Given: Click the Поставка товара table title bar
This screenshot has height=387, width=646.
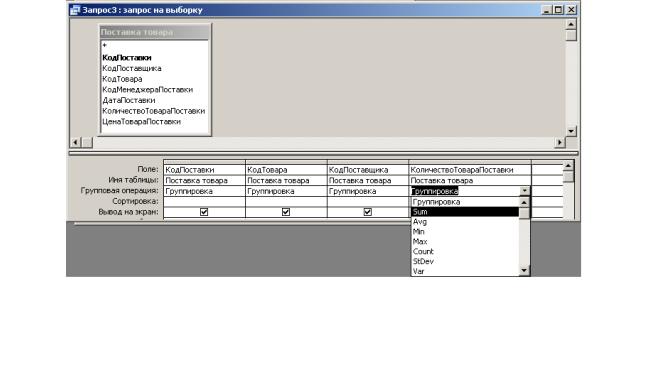Looking at the screenshot, I should 154,32.
